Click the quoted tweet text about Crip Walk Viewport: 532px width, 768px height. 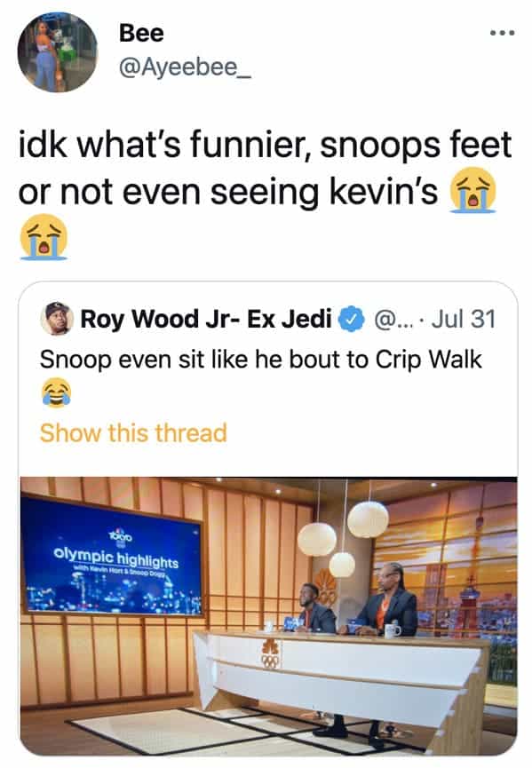[260, 360]
